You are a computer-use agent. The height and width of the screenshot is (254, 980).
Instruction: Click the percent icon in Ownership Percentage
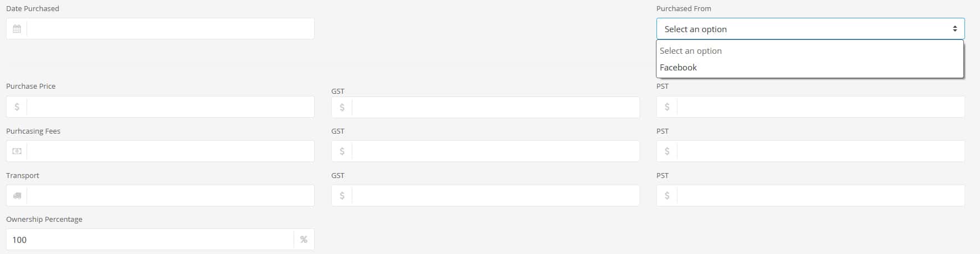(x=304, y=240)
